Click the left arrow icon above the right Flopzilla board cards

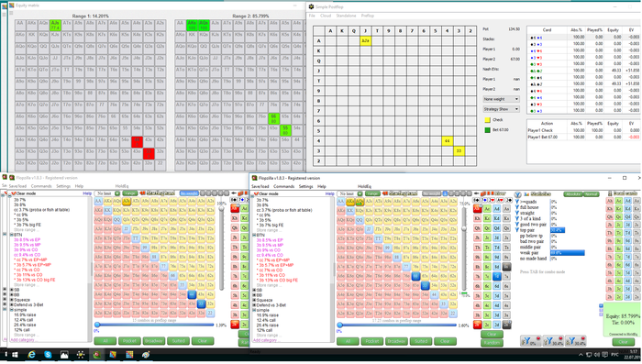476,193
